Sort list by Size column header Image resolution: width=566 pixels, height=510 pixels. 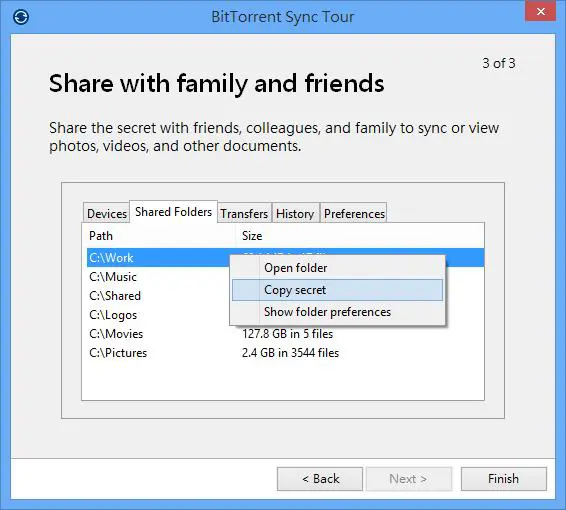coord(360,236)
